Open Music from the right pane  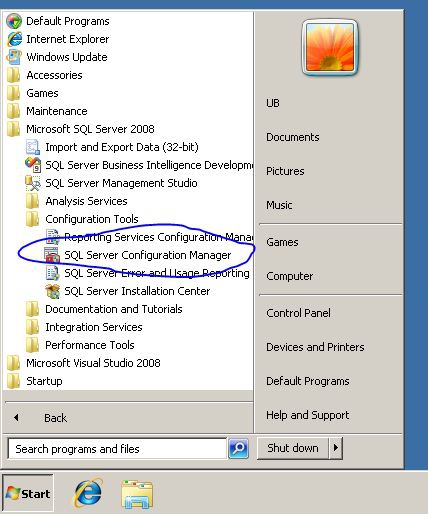tap(279, 205)
